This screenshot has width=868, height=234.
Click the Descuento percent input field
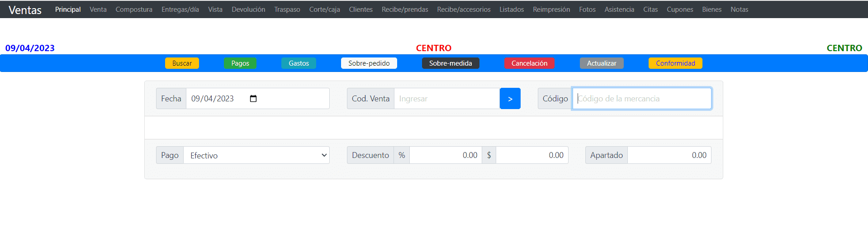tap(445, 155)
